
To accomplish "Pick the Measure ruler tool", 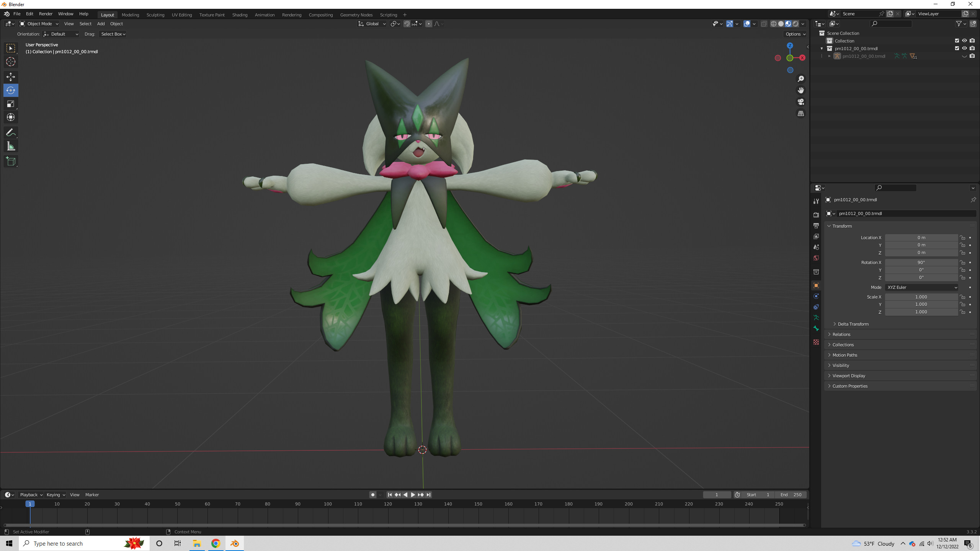I will coord(11,146).
